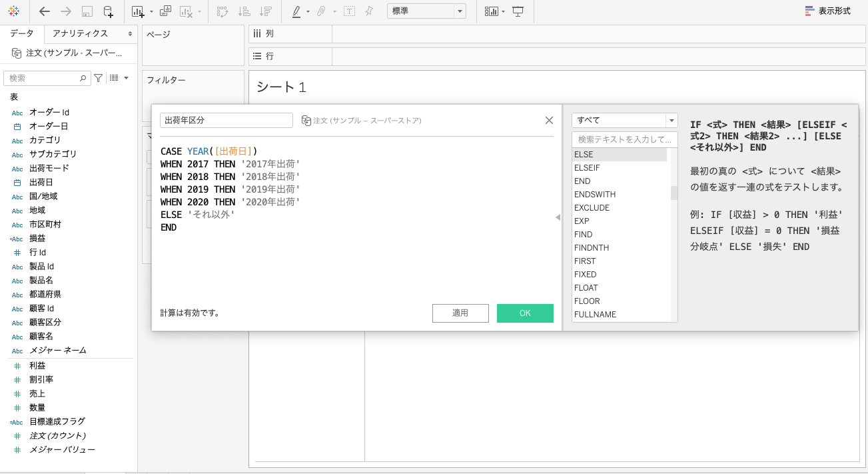868x474 pixels.
Task: Click the OK button
Action: pyautogui.click(x=525, y=313)
